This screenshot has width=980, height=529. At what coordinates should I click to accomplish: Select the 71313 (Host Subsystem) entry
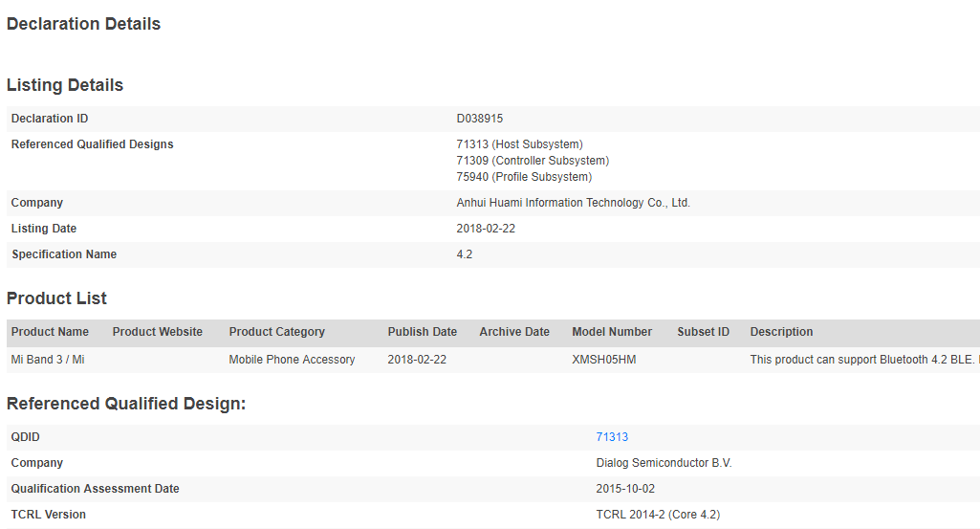coord(519,144)
